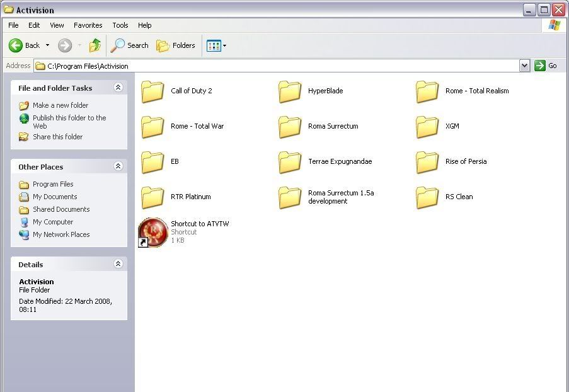Toggle the Folders pane button
This screenshot has width=569, height=392.
[x=176, y=45]
